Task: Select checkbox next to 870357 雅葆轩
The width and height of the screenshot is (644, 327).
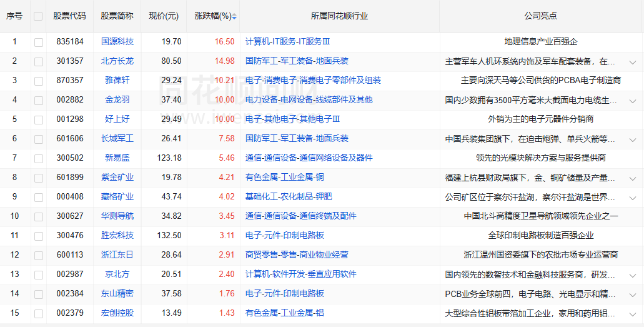Action: (x=39, y=81)
